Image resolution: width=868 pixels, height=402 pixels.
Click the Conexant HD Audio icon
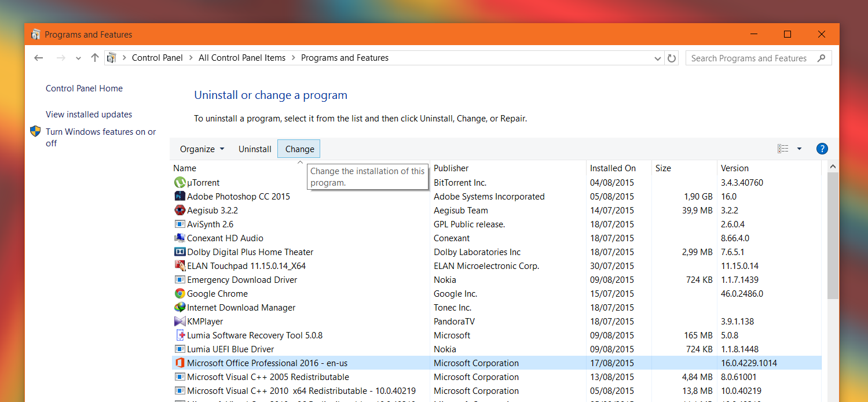pos(180,238)
